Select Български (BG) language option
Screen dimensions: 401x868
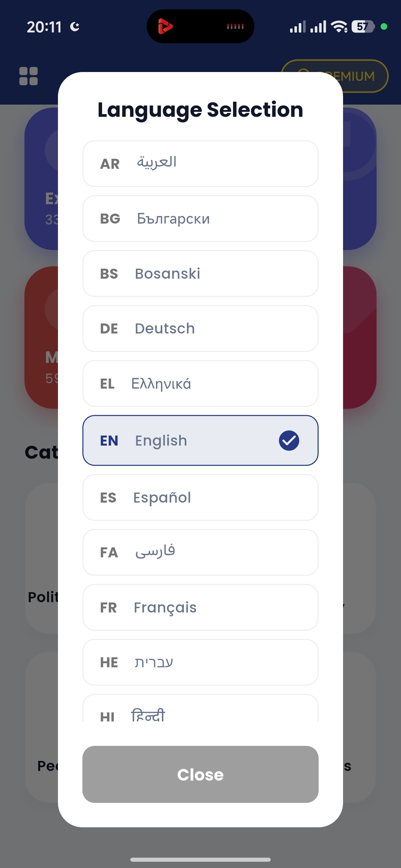(x=200, y=219)
